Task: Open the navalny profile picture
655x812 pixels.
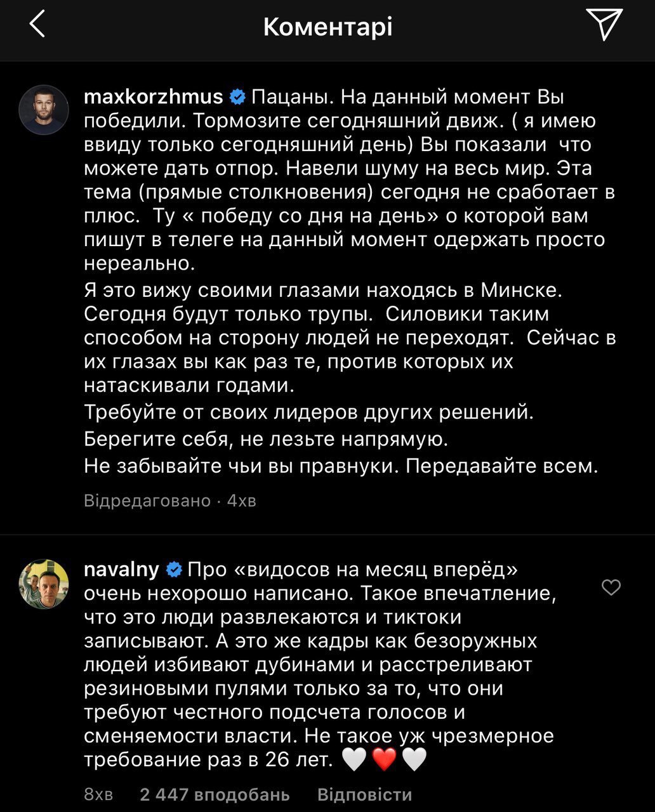Action: point(43,583)
